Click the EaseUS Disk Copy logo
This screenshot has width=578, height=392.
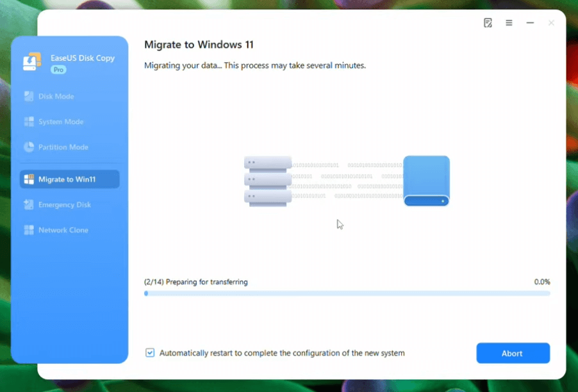(31, 62)
